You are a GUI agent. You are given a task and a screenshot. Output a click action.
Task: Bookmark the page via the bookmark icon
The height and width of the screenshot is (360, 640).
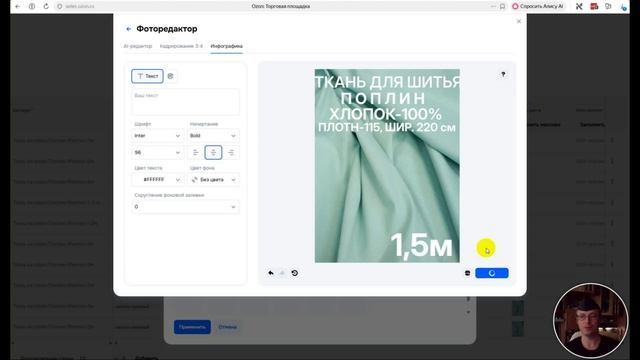(502, 7)
